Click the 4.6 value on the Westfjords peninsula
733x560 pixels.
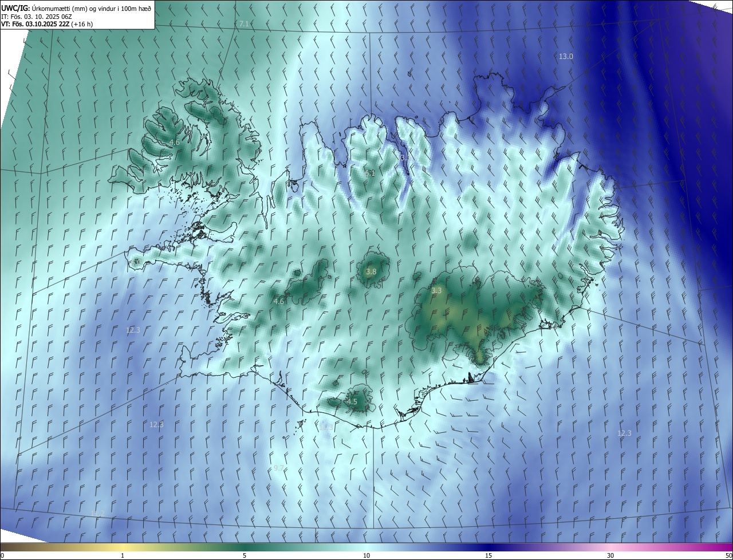(x=174, y=142)
